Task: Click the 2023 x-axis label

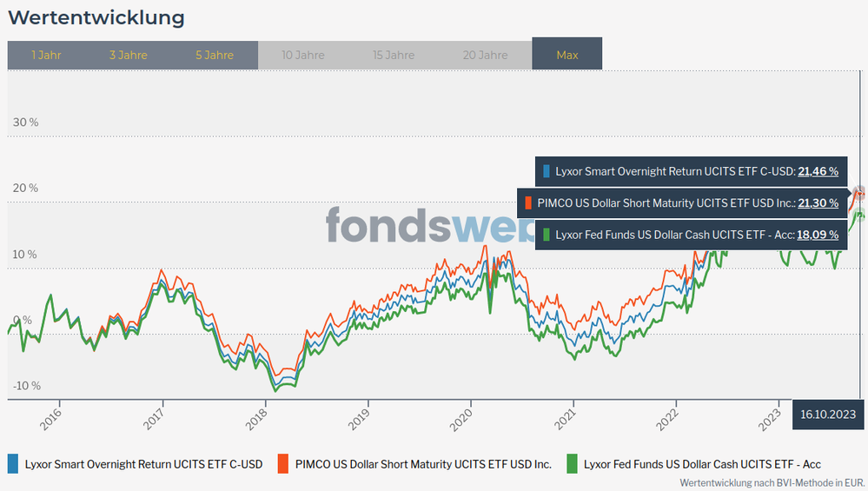Action: (770, 420)
